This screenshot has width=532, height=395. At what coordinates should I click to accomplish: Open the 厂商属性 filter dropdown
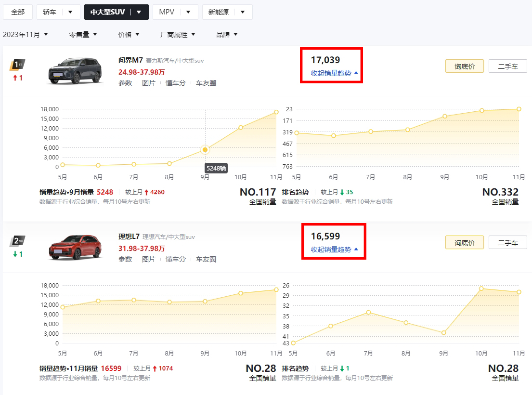(x=178, y=35)
